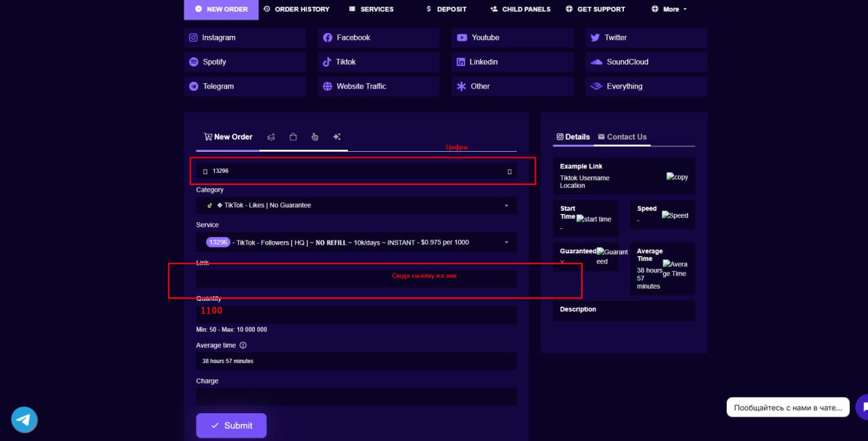Switch to the New Order tab
The image size is (868, 441).
pyautogui.click(x=228, y=137)
